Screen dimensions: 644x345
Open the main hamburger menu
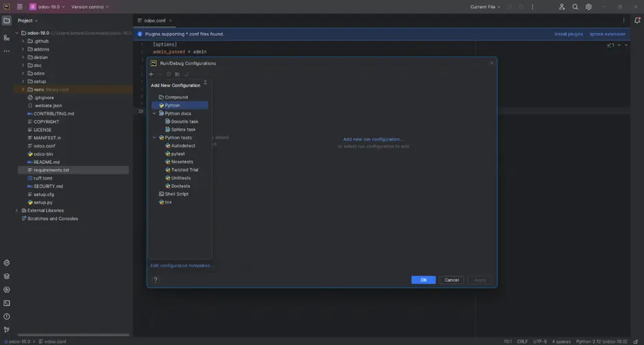point(19,7)
